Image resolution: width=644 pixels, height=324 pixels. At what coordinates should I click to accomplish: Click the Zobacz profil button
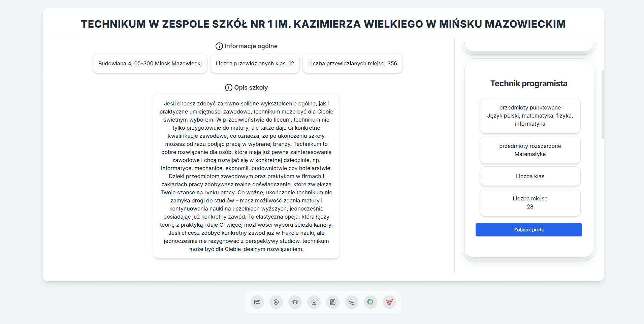(x=529, y=230)
